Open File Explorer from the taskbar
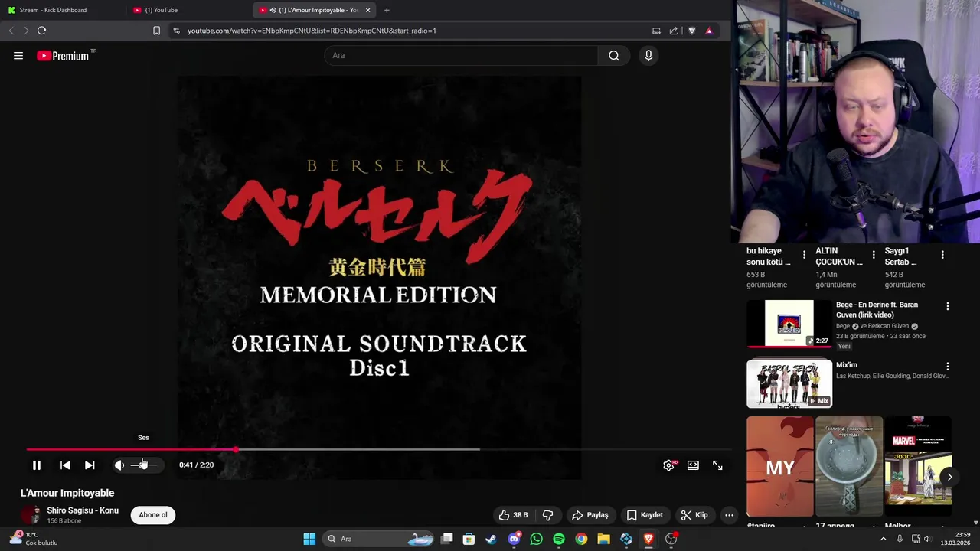The height and width of the screenshot is (551, 980). pos(603,539)
